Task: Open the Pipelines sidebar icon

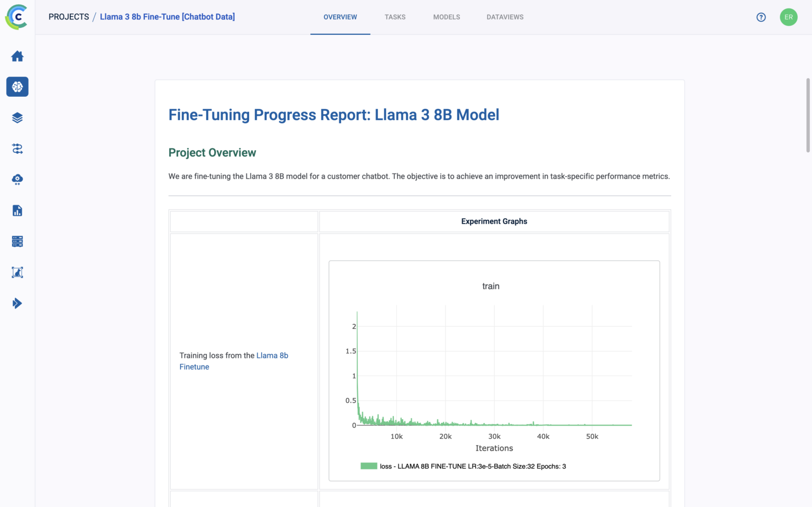Action: (x=17, y=149)
